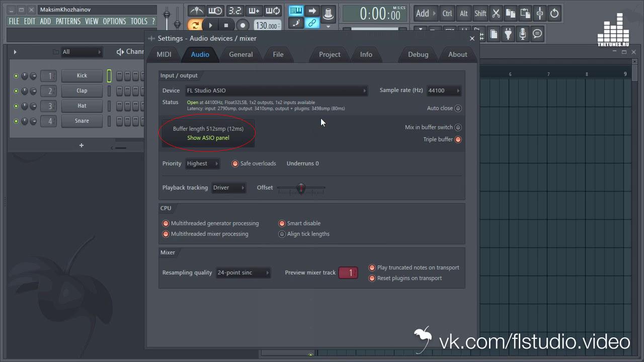Stop playback with the stop button

(226, 25)
